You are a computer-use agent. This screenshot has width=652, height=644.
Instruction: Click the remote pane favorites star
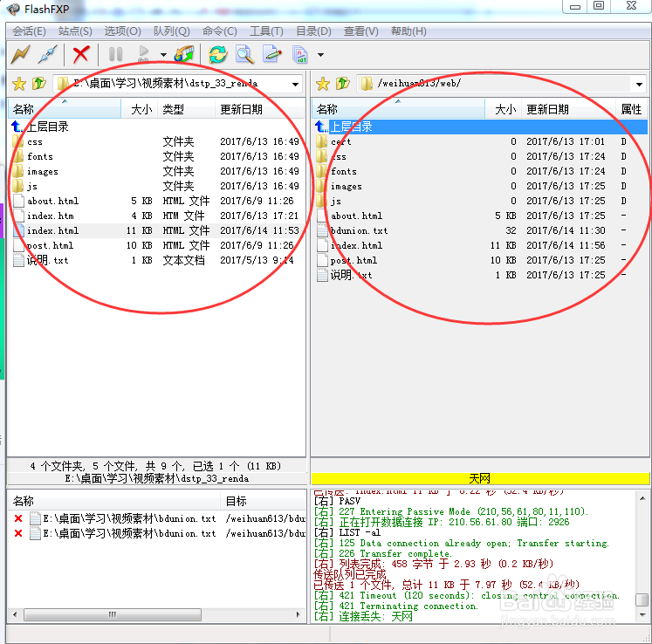(323, 84)
